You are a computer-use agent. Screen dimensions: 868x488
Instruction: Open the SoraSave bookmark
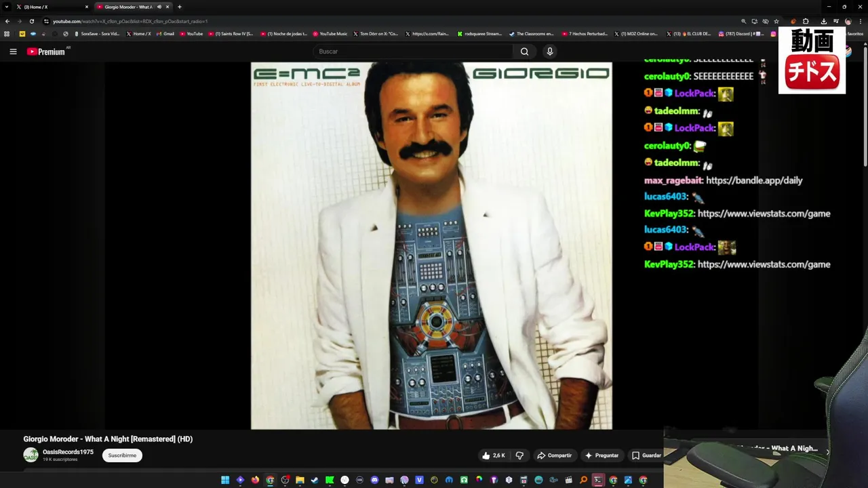coord(96,33)
